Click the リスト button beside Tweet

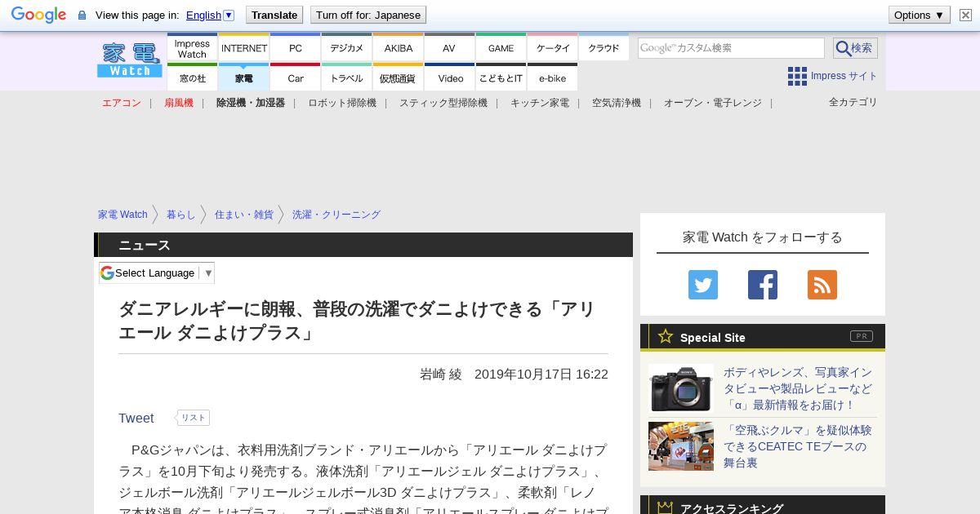[194, 418]
